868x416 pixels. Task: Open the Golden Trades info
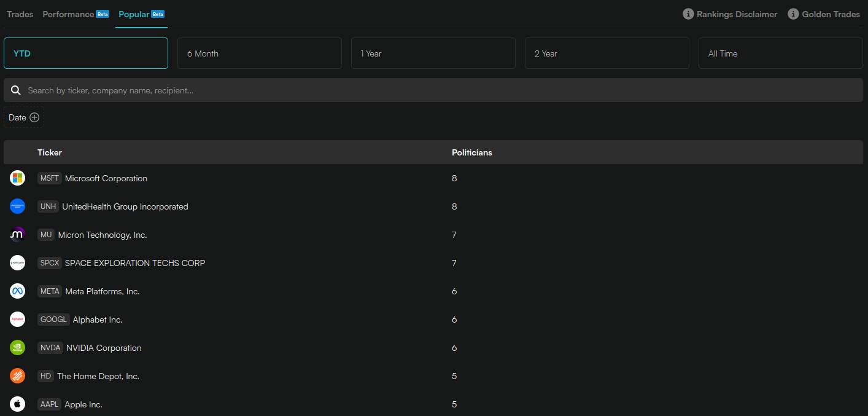coord(824,14)
